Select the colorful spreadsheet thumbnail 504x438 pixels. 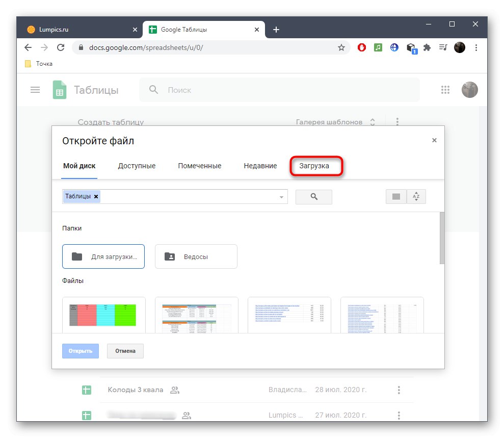pos(103,315)
